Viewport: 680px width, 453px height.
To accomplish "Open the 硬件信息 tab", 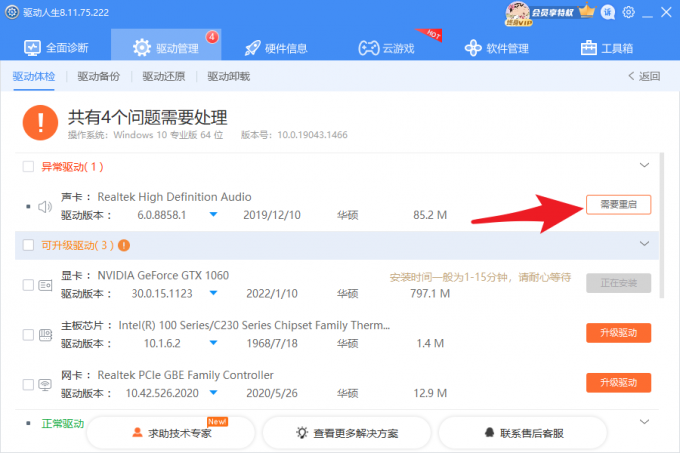I will [x=276, y=48].
